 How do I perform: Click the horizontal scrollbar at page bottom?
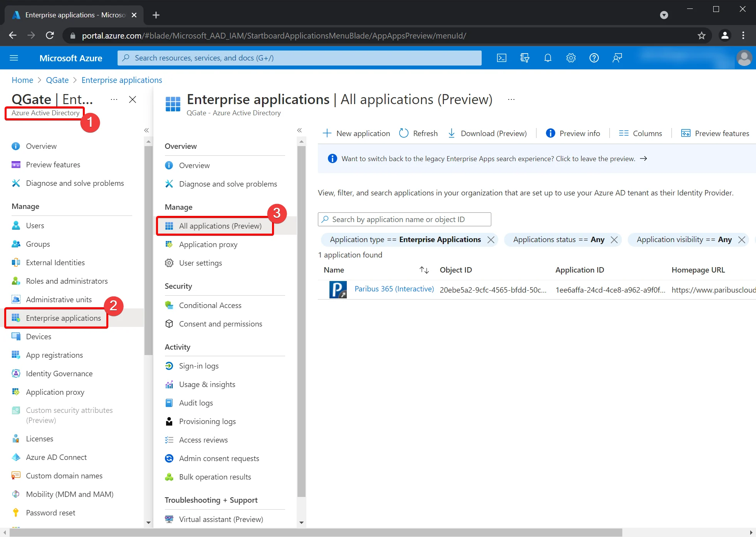click(x=316, y=532)
